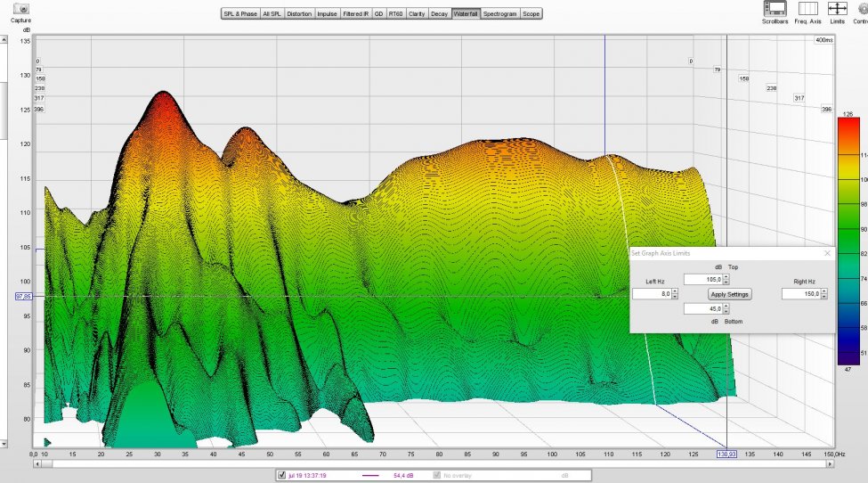Toggle the Scrollbars icon
Image resolution: width=868 pixels, height=483 pixels.
click(775, 8)
